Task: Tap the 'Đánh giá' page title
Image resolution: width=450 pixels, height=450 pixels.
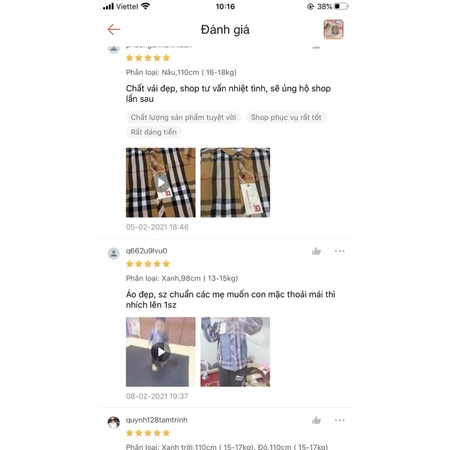Action: pyautogui.click(x=225, y=30)
